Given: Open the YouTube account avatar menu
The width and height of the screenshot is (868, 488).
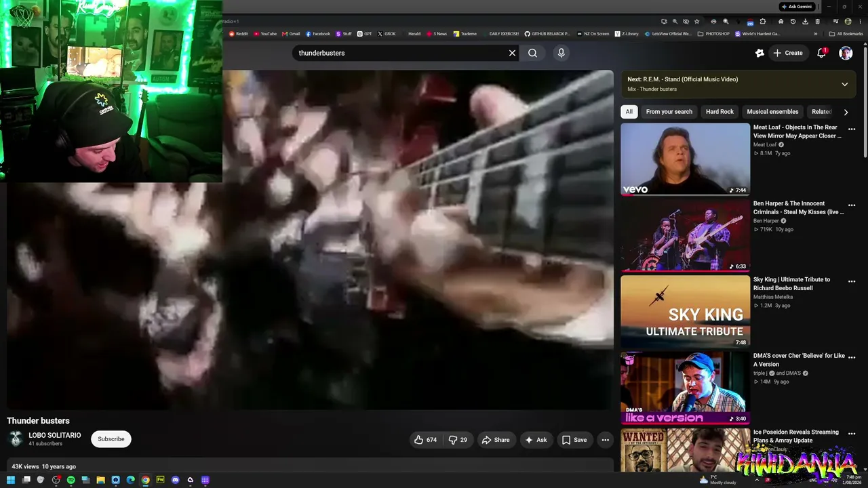Looking at the screenshot, I should (846, 53).
